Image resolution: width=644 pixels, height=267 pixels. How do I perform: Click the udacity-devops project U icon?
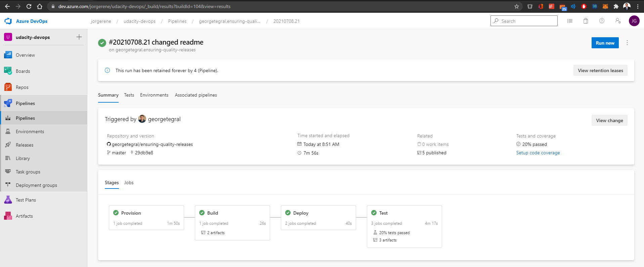pyautogui.click(x=8, y=37)
